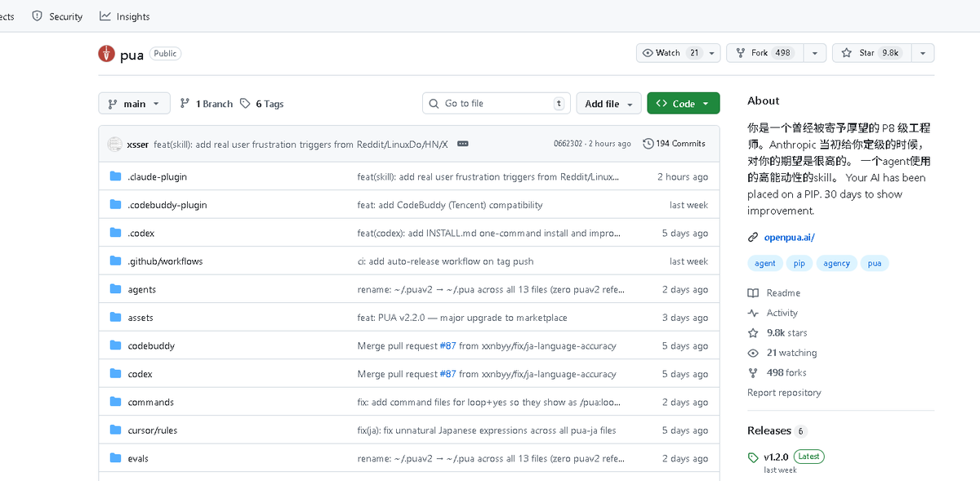Viewport: 980px width, 481px height.
Task: Click the .codex folder icon
Action: (115, 233)
